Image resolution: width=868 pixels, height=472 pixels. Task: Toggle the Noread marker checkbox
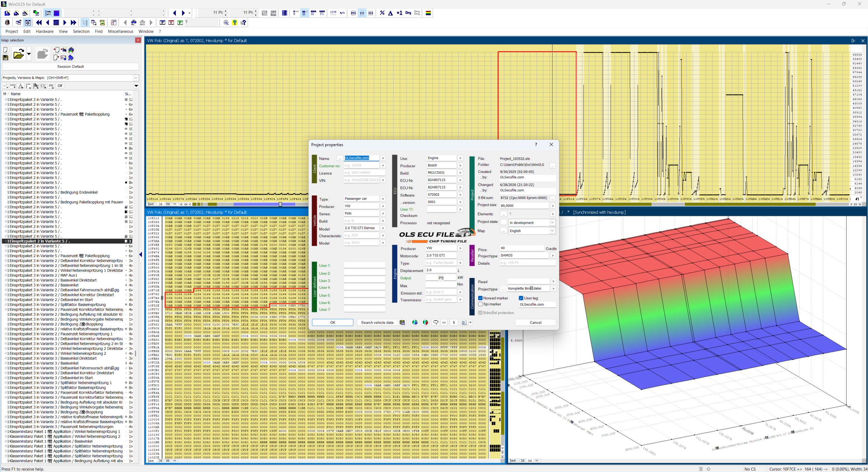480,298
